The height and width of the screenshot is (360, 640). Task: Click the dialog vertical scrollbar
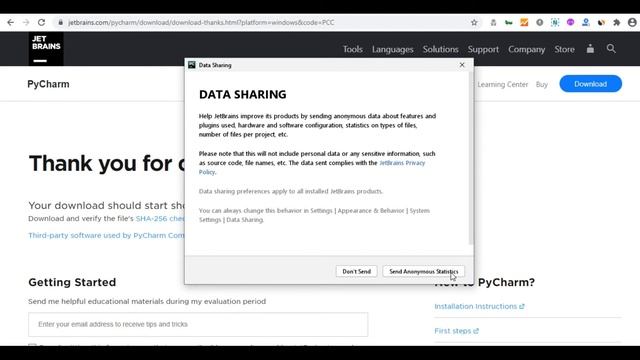point(471,158)
